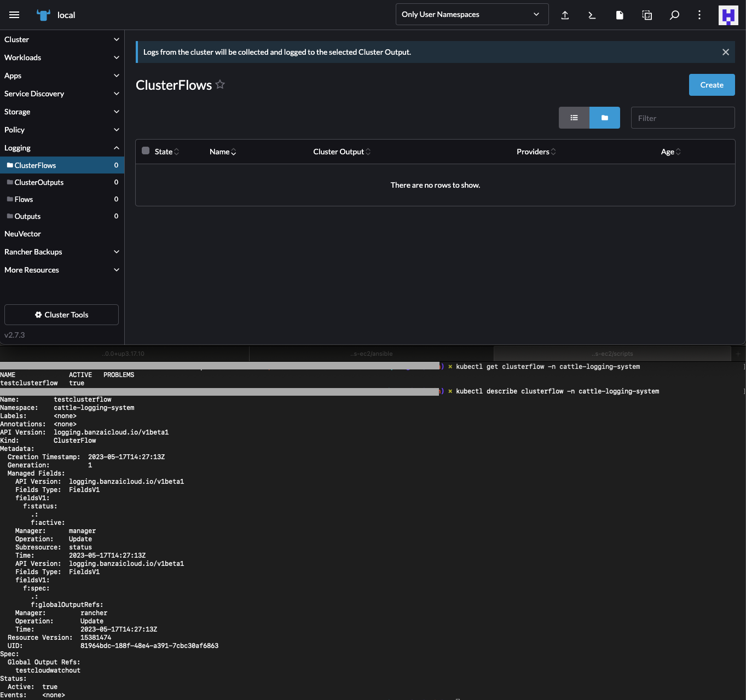Image resolution: width=746 pixels, height=700 pixels.
Task: Switch to flat list view toggle
Action: click(x=574, y=117)
